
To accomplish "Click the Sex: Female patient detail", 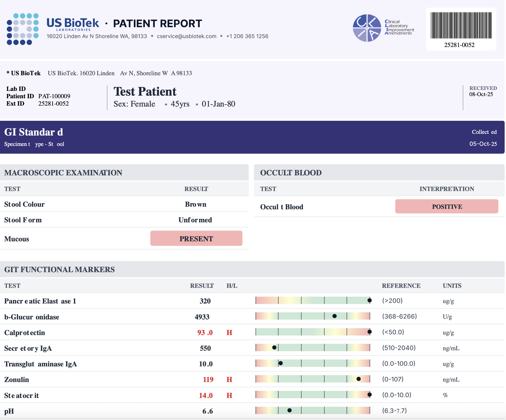I will pos(134,104).
